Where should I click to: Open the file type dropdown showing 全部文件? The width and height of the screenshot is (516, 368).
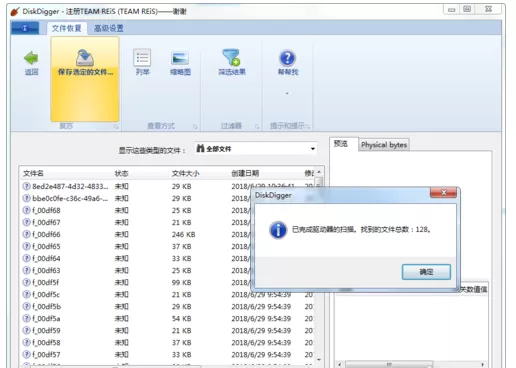point(256,149)
